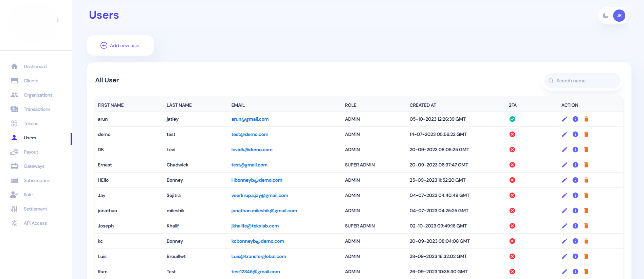Click Luis@transferglobal.com email link
This screenshot has width=644, height=279.
tap(259, 256)
